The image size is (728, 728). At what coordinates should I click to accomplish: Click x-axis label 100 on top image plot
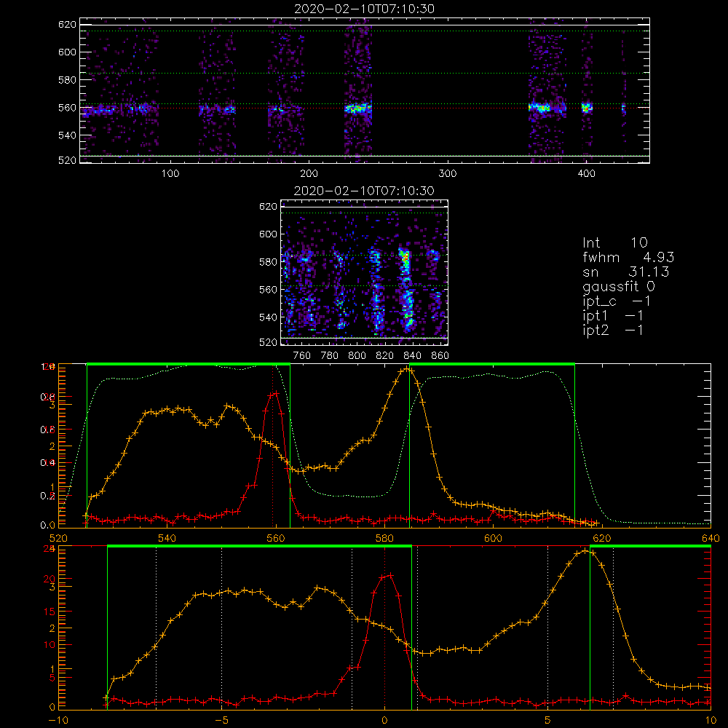(170, 174)
